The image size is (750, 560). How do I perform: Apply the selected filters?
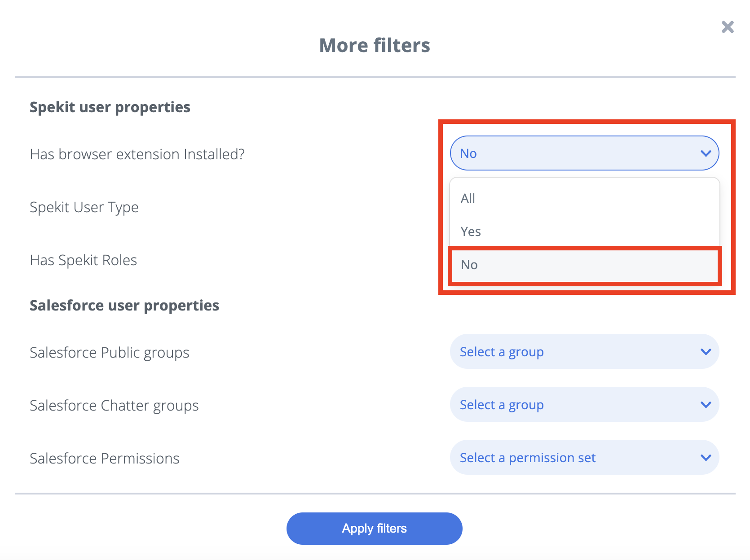pyautogui.click(x=374, y=529)
